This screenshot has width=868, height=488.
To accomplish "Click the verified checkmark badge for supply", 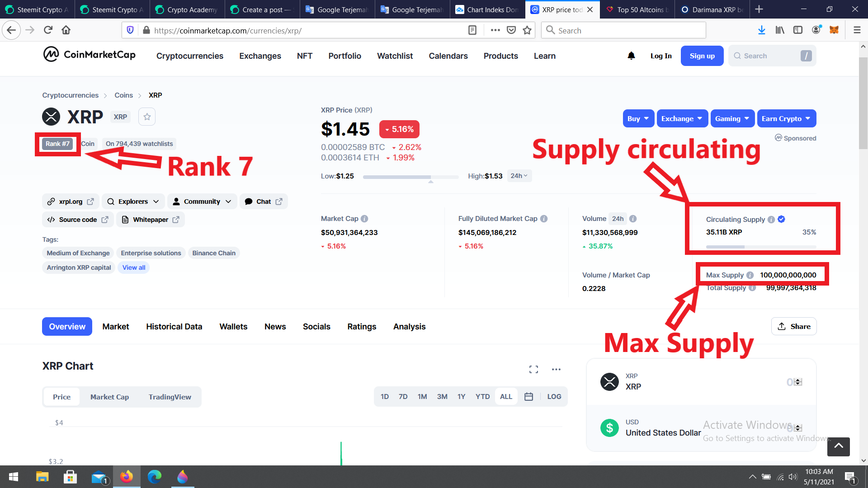I will click(x=782, y=219).
